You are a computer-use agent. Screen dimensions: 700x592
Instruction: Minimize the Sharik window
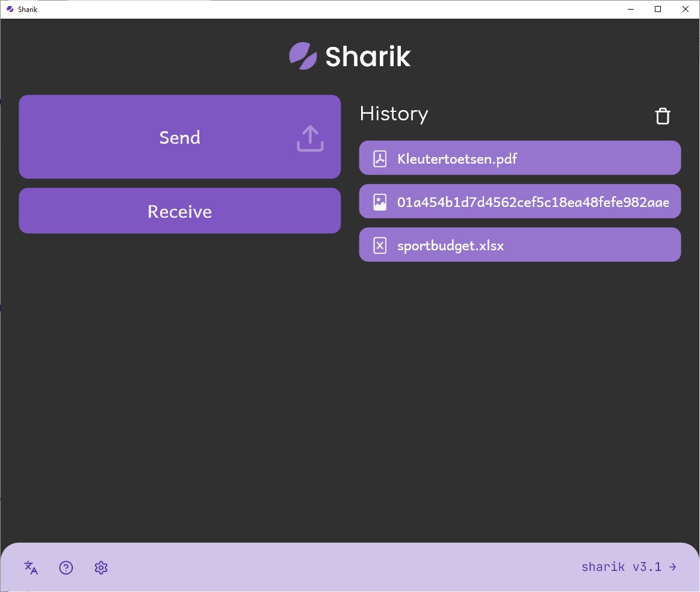[x=630, y=9]
